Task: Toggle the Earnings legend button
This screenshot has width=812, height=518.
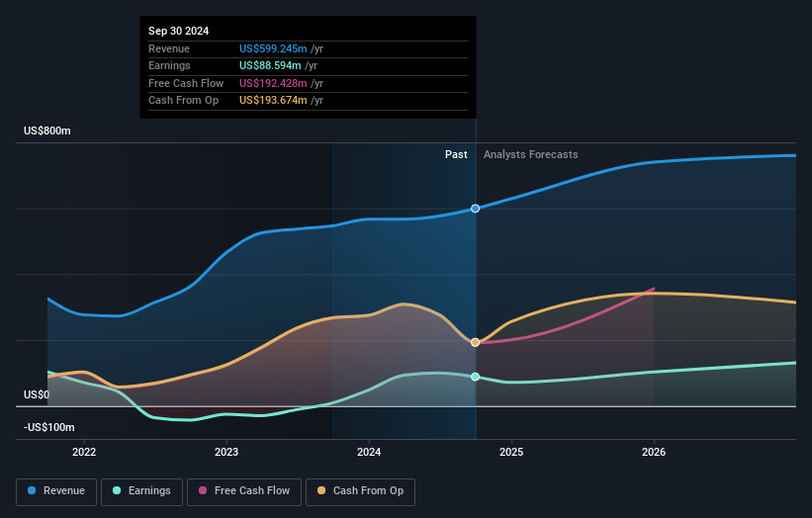Action: tap(141, 491)
